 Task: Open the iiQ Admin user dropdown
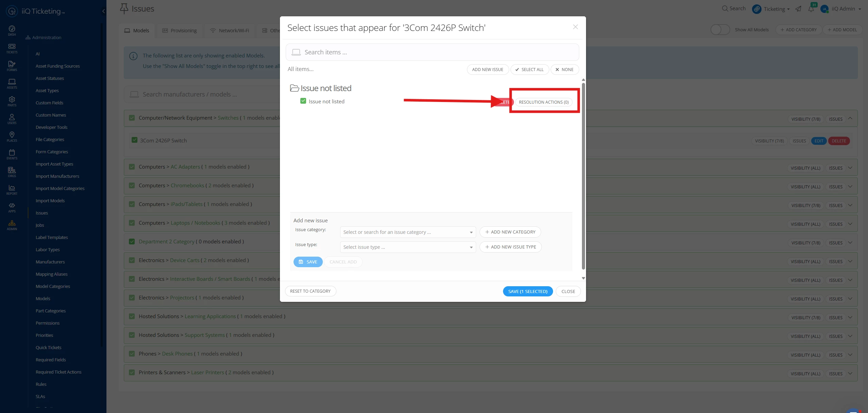(847, 9)
